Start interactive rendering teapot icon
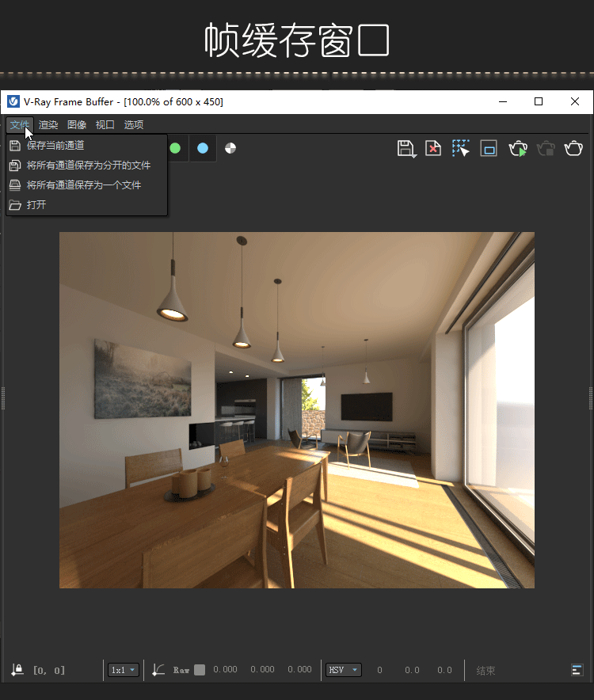The height and width of the screenshot is (700, 594). pos(518,148)
